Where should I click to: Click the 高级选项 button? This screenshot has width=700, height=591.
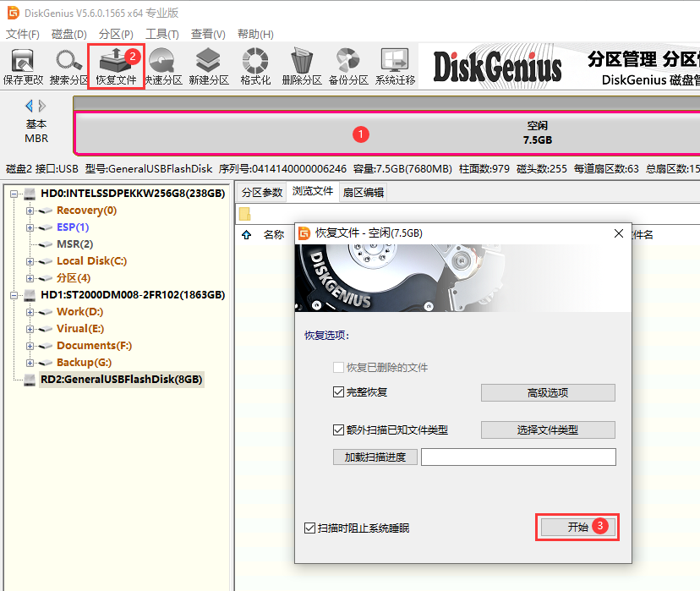pos(548,393)
